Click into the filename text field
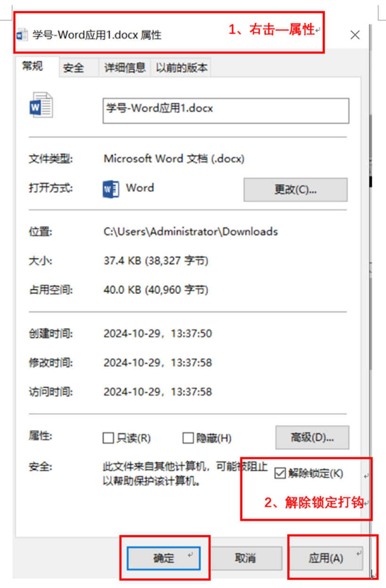This screenshot has width=386, height=588. coord(226,111)
